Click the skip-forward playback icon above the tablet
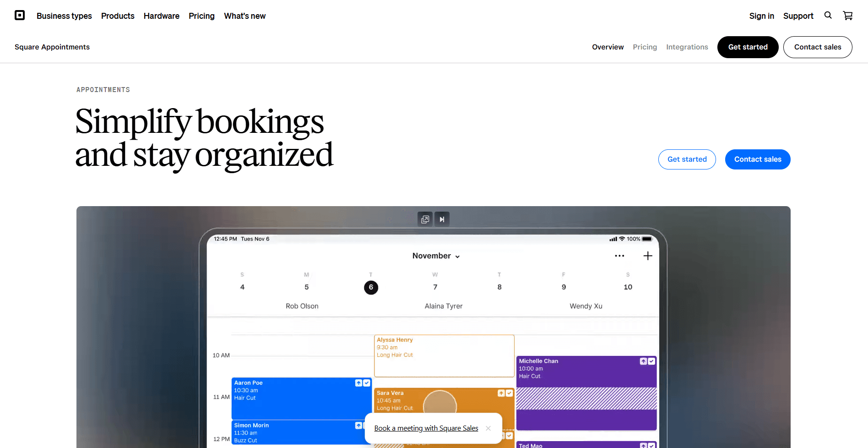The width and height of the screenshot is (868, 448). 442,219
